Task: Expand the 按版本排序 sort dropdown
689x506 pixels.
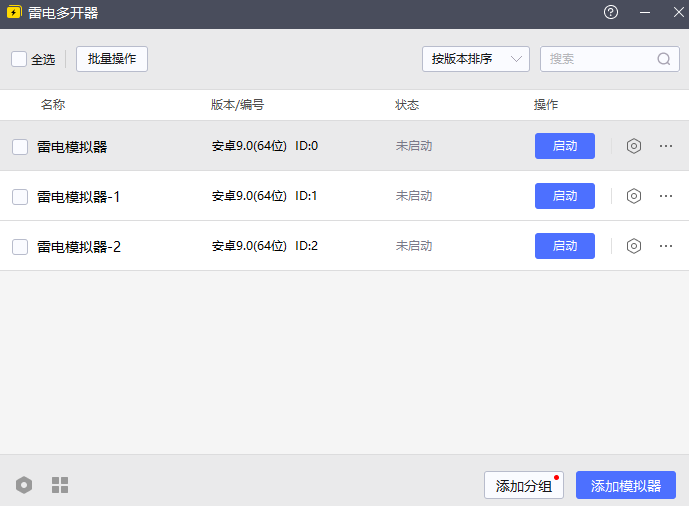Action: click(x=475, y=59)
